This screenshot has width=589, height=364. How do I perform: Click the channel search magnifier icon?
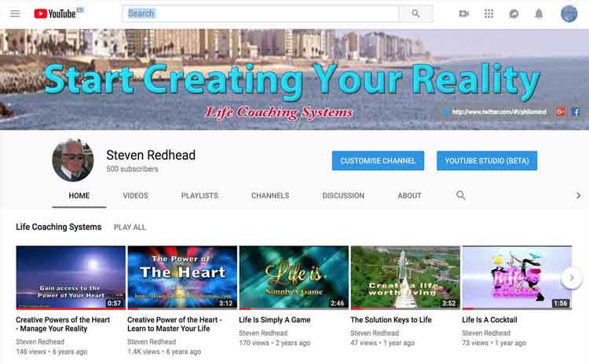click(460, 195)
